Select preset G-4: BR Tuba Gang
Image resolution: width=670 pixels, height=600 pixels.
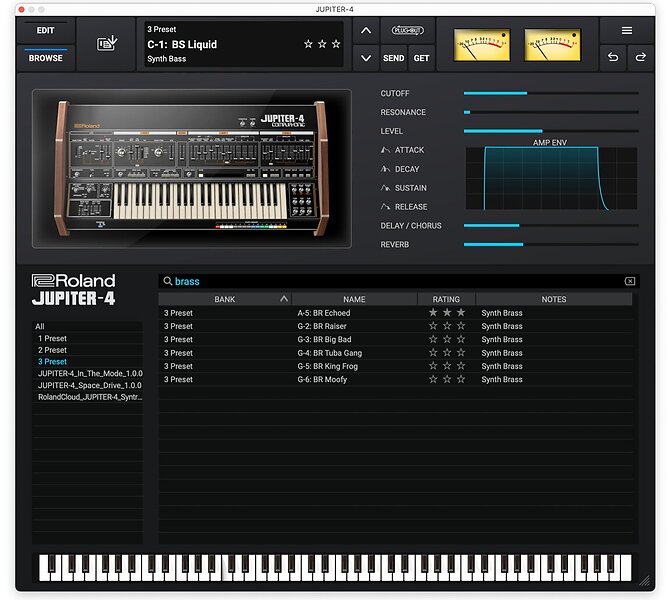395,353
